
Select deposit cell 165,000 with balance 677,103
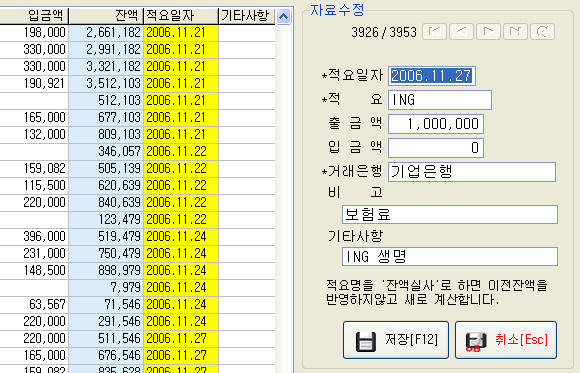point(34,118)
